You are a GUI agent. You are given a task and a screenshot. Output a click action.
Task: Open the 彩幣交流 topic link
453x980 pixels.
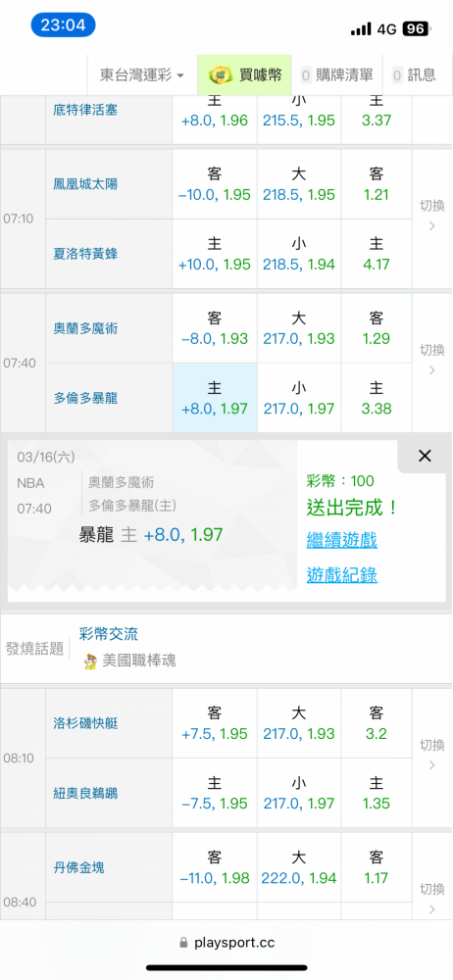(109, 634)
